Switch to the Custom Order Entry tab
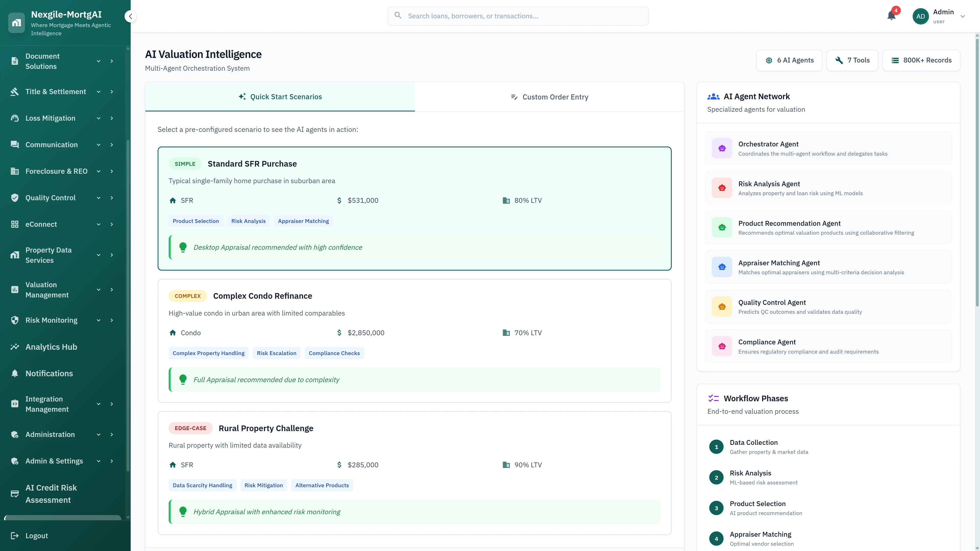Viewport: 980px width, 551px height. point(549,97)
